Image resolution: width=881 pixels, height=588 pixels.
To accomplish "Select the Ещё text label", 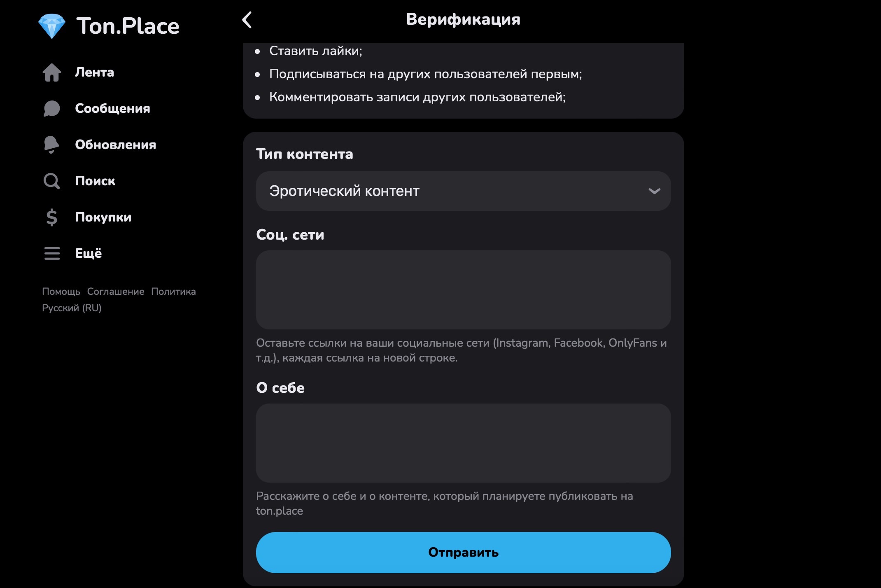I will click(x=88, y=253).
